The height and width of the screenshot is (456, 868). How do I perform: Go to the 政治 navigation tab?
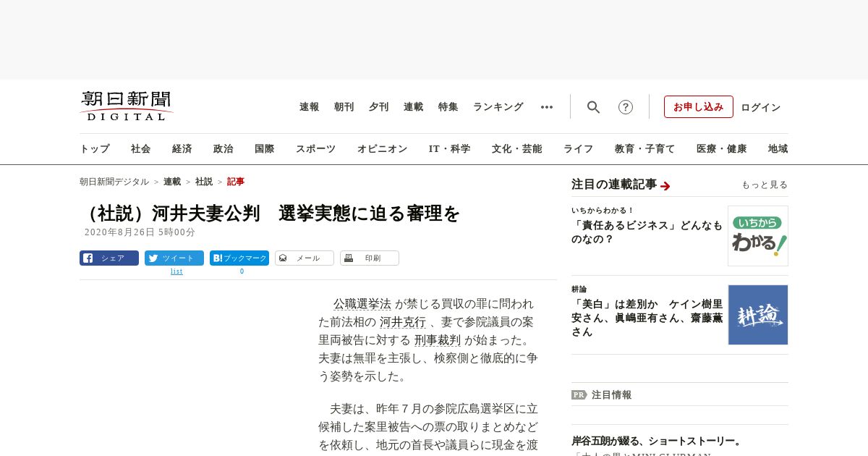pyautogui.click(x=224, y=149)
